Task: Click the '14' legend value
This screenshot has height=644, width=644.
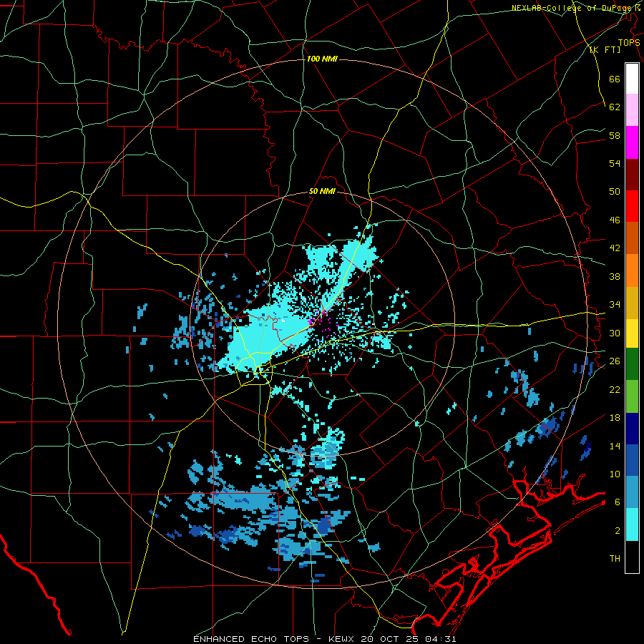Action: click(x=615, y=446)
